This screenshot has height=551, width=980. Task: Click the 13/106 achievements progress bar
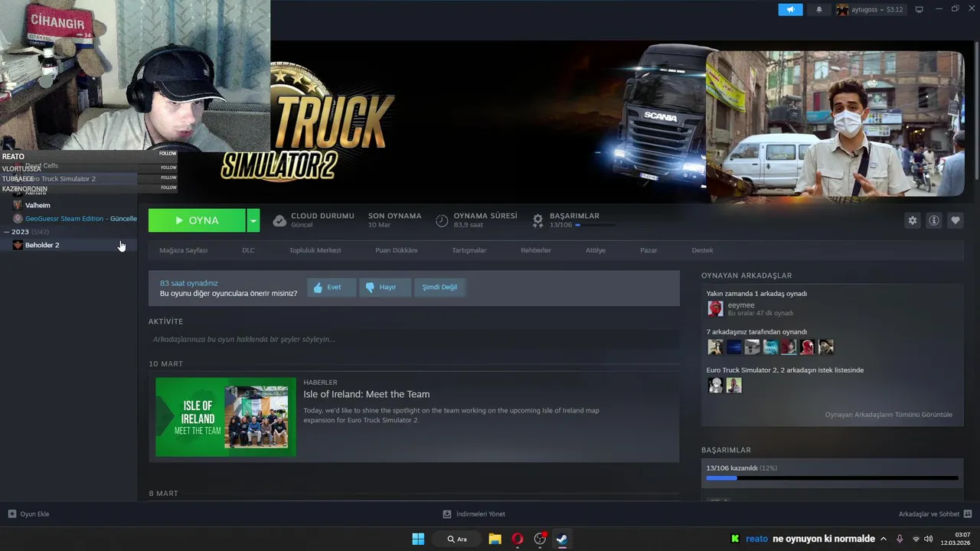point(831,478)
